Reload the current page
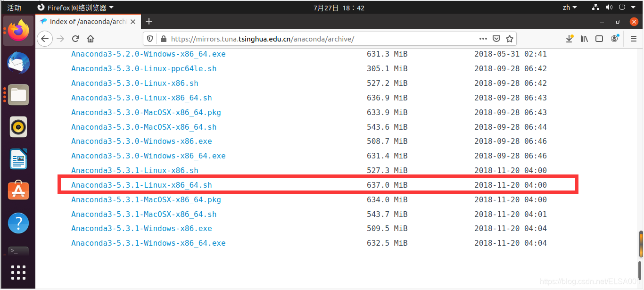Screen dimensions: 644x290 click(x=75, y=39)
